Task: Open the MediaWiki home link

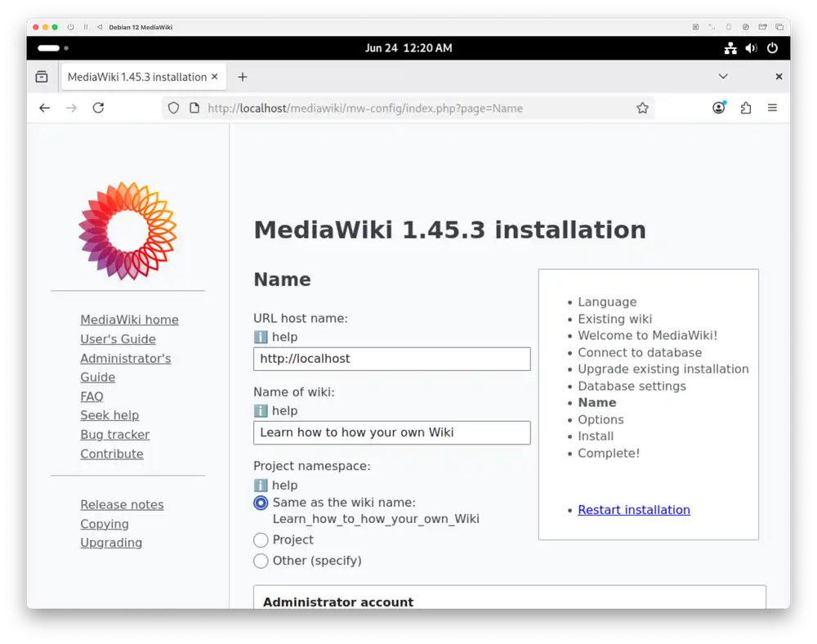Action: tap(129, 320)
